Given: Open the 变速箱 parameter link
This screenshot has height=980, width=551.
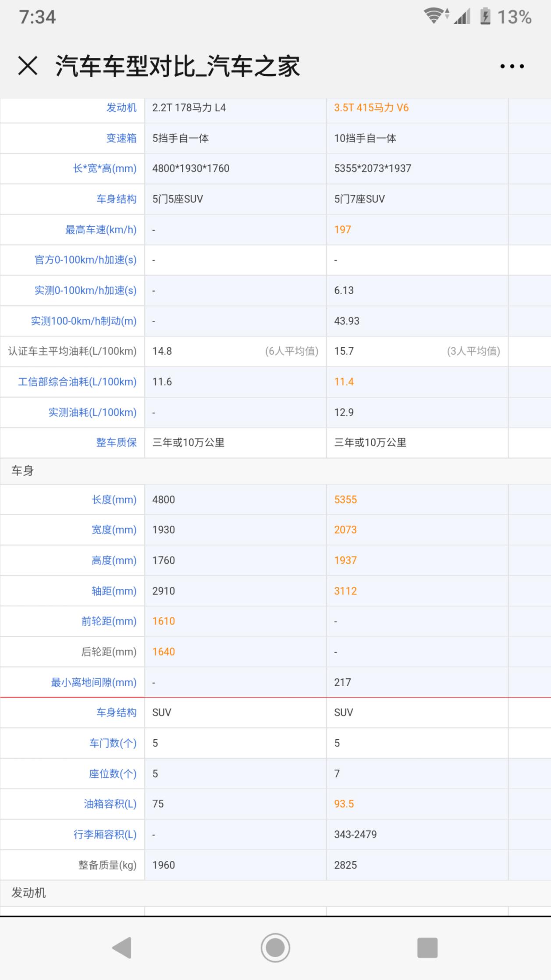Looking at the screenshot, I should [121, 138].
